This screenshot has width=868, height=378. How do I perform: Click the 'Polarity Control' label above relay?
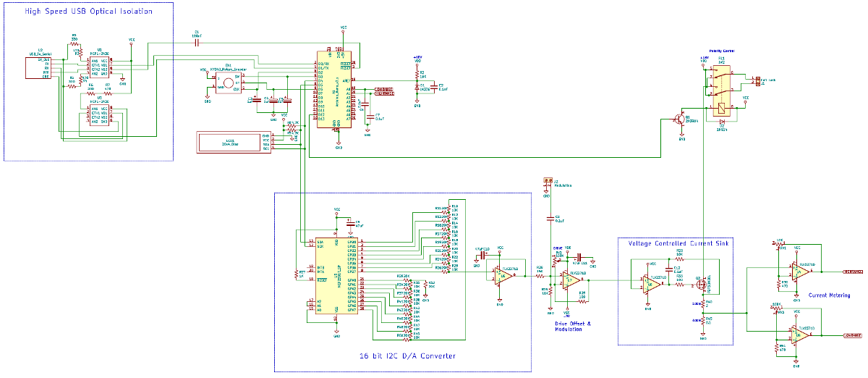coord(721,51)
